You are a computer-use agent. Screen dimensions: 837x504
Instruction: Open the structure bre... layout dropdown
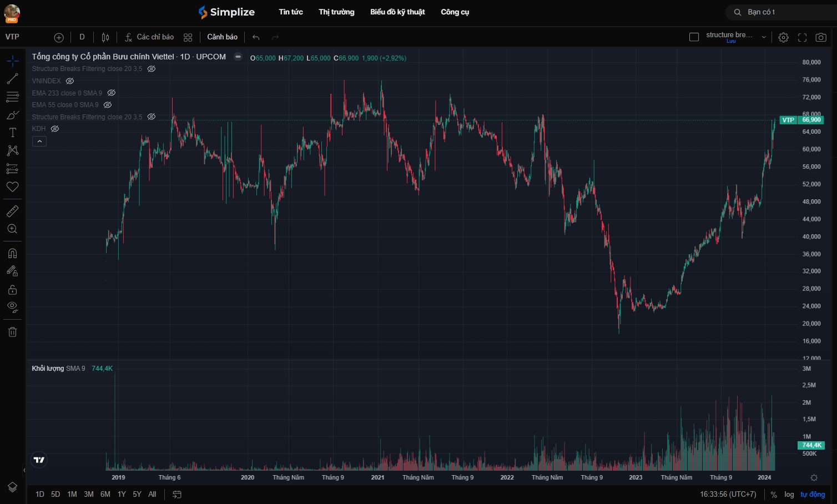(764, 37)
